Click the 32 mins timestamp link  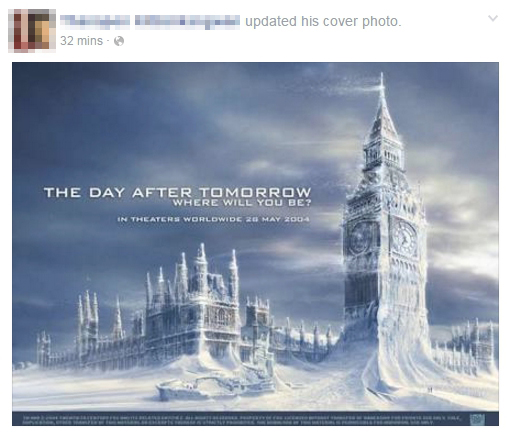pyautogui.click(x=81, y=41)
